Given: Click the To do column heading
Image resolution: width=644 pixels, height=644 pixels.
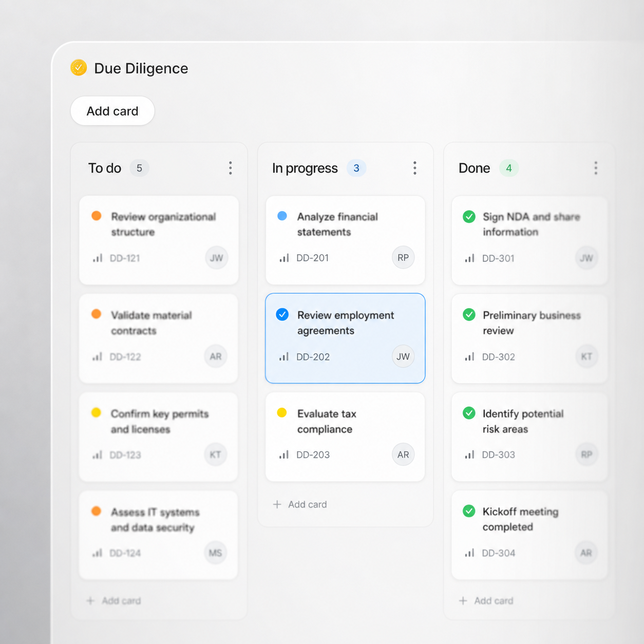Looking at the screenshot, I should pos(105,168).
